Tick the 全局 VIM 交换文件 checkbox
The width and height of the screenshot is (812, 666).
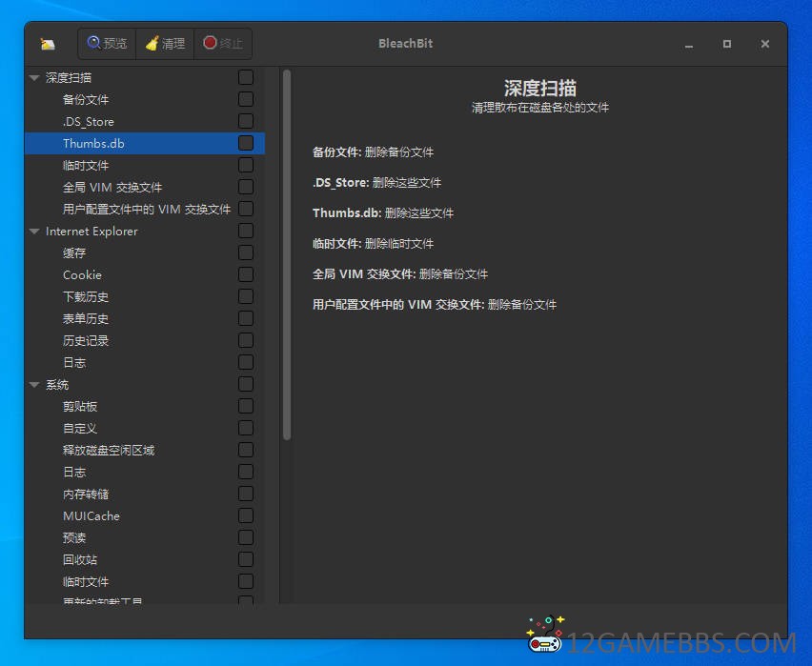246,187
